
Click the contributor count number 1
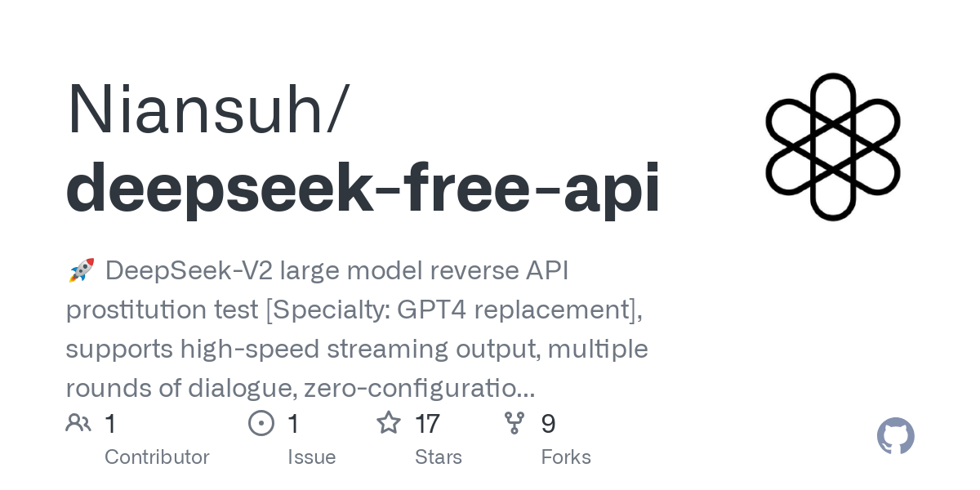111,424
